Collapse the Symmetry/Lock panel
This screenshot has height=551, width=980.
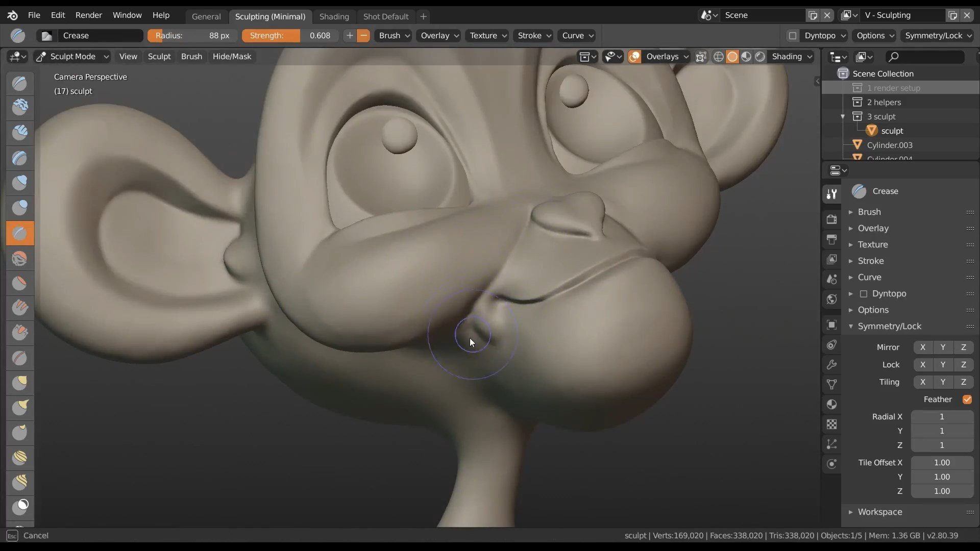pos(889,326)
